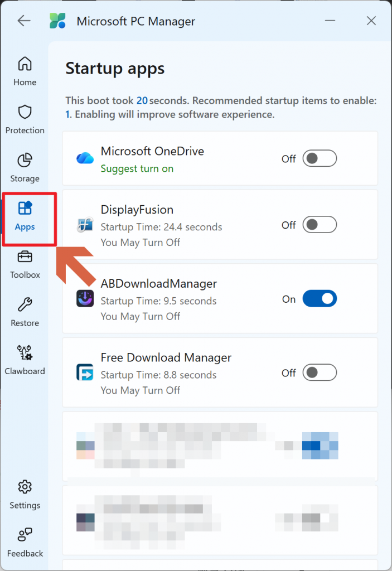The width and height of the screenshot is (392, 571).
Task: Click the Microsoft OneDrive cloud icon
Action: pyautogui.click(x=85, y=158)
